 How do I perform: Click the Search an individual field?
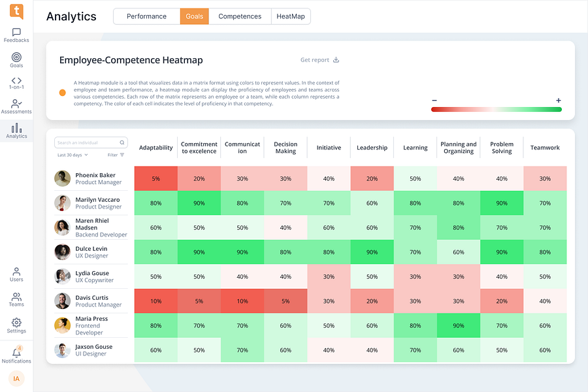coord(91,142)
